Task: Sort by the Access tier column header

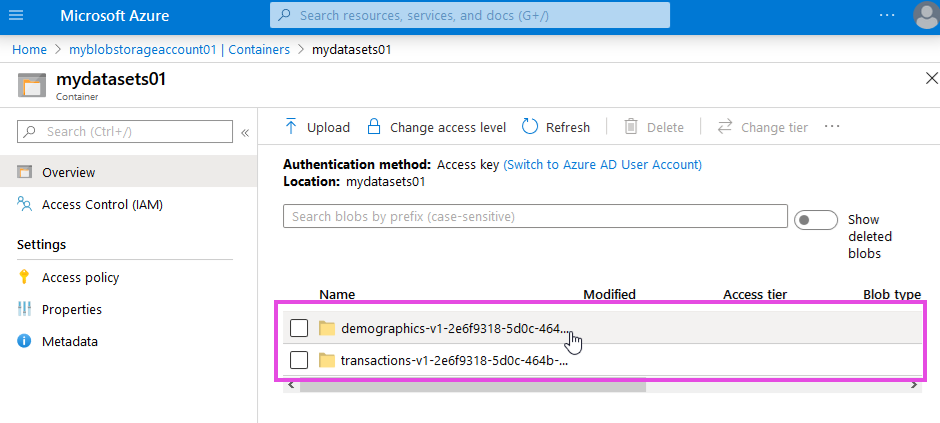Action: click(x=755, y=294)
